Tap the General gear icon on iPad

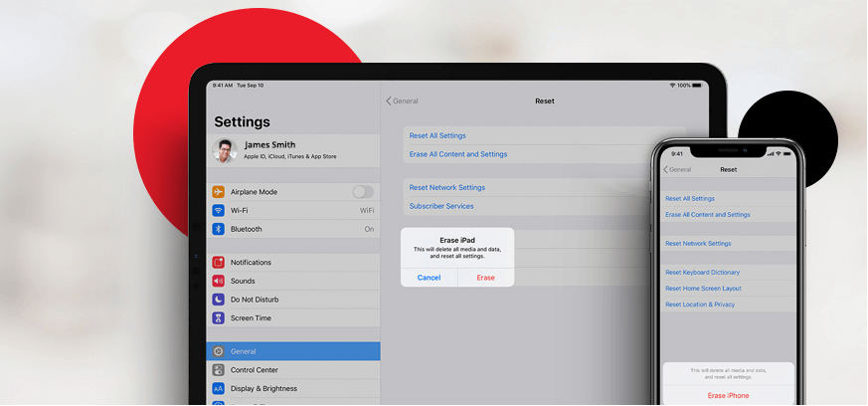click(x=218, y=351)
